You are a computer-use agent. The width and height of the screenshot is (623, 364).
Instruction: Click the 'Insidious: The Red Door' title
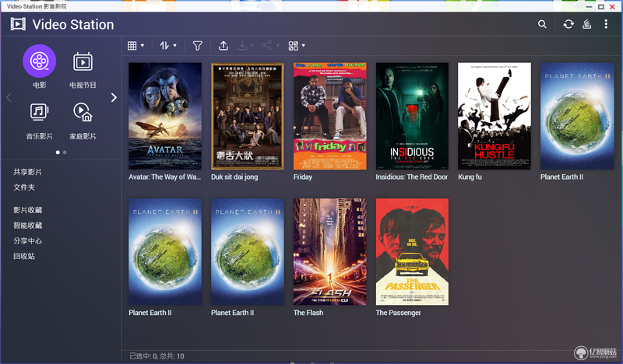[412, 177]
